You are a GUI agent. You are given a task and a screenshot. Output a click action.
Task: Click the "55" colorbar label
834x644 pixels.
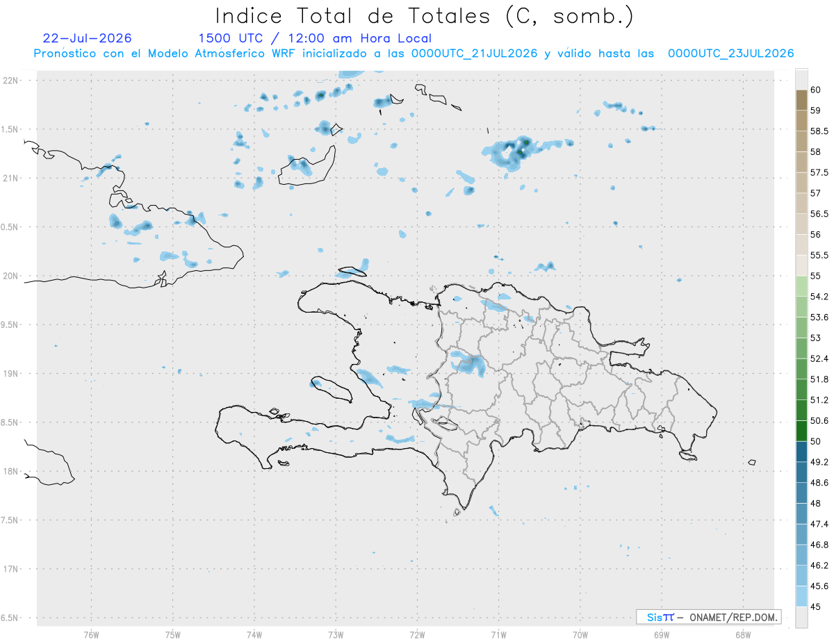816,276
